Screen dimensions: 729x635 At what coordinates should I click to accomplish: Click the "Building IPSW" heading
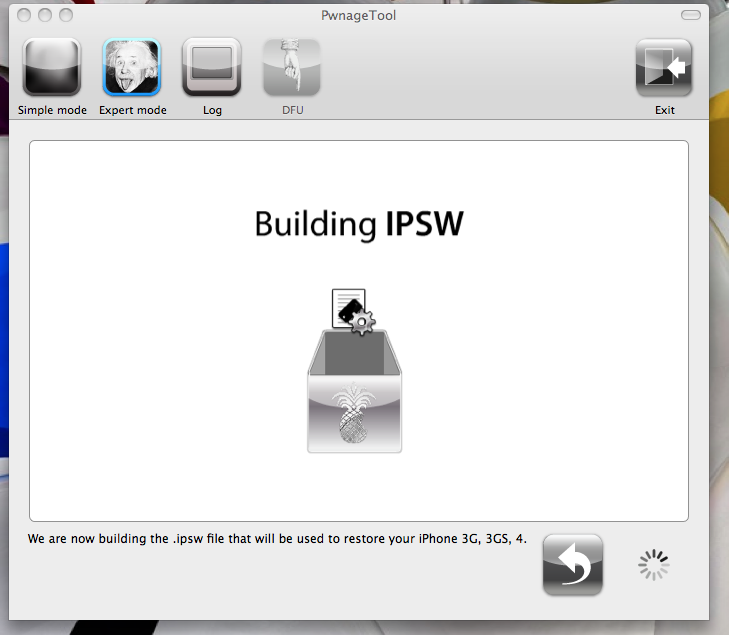coord(359,224)
